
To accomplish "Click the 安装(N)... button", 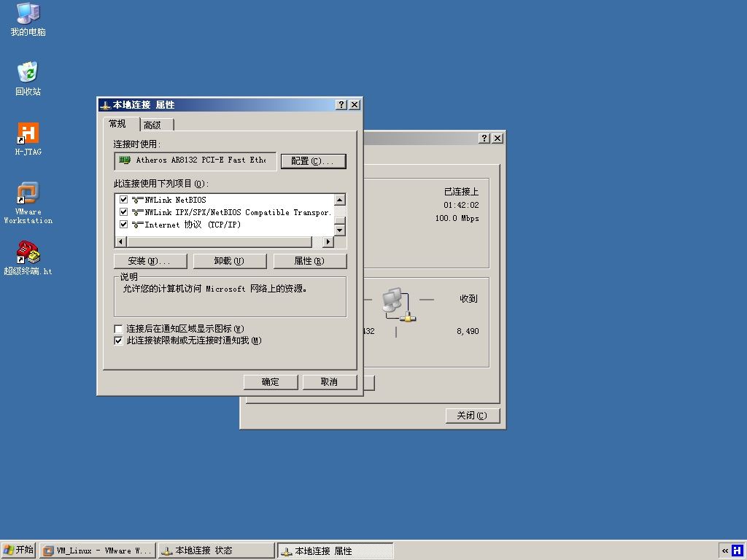I will tap(150, 261).
